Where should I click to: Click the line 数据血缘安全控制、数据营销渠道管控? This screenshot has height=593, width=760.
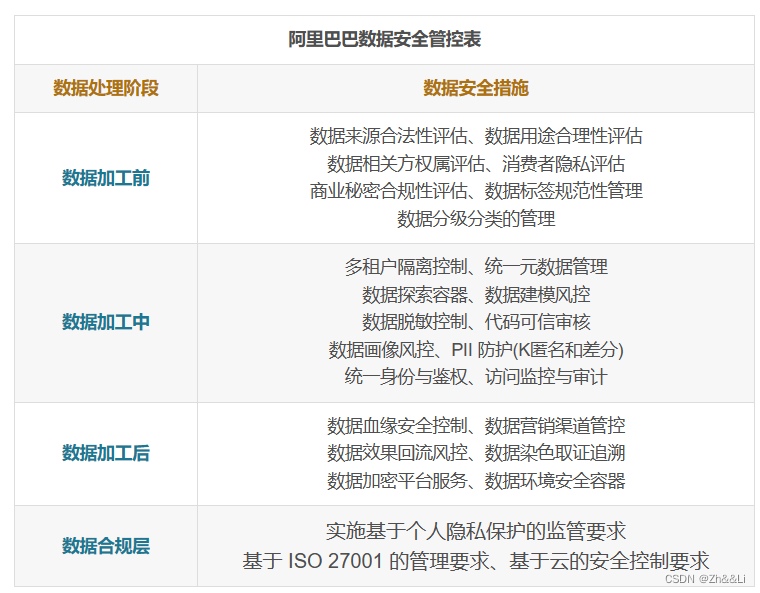click(x=476, y=426)
